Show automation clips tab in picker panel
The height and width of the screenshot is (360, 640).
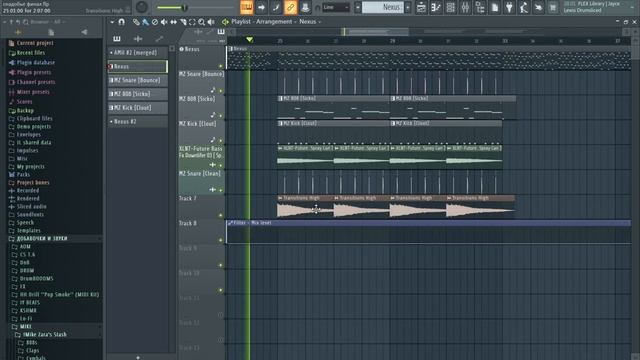[x=159, y=39]
